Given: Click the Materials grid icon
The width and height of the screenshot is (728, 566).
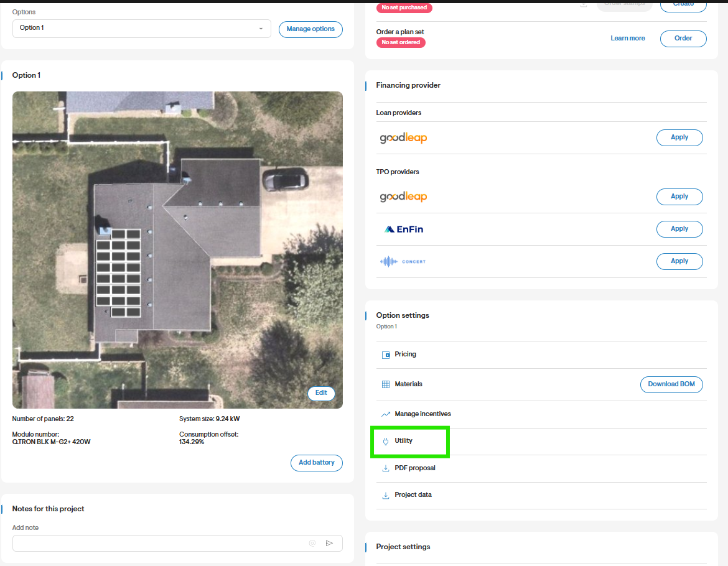Looking at the screenshot, I should coord(386,384).
